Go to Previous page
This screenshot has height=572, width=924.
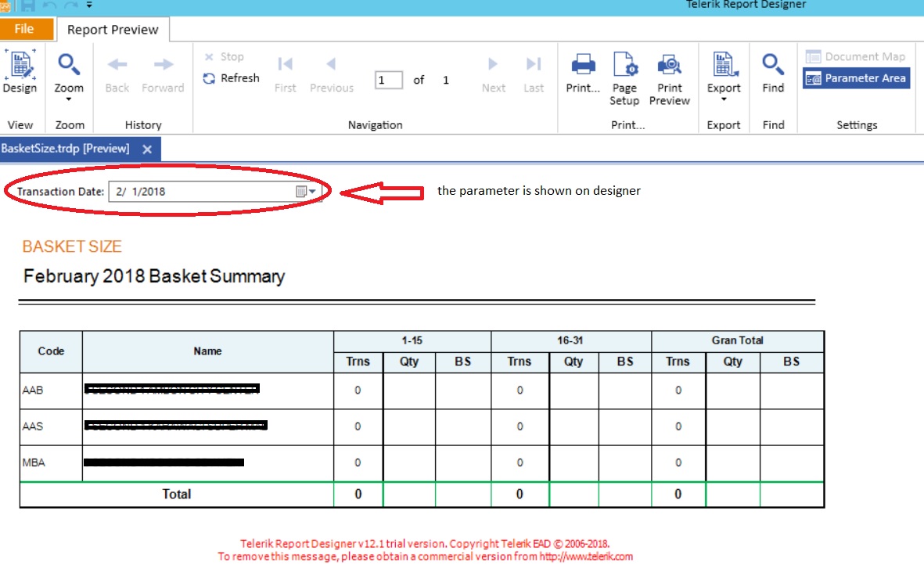[x=331, y=74]
